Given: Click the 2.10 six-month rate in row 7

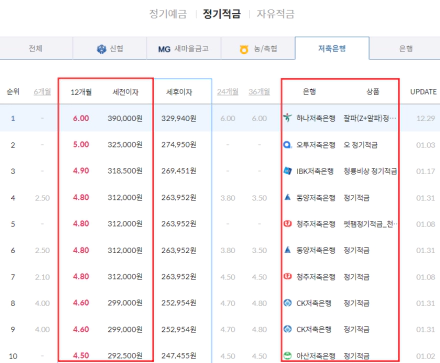Looking at the screenshot, I should pos(42,277).
